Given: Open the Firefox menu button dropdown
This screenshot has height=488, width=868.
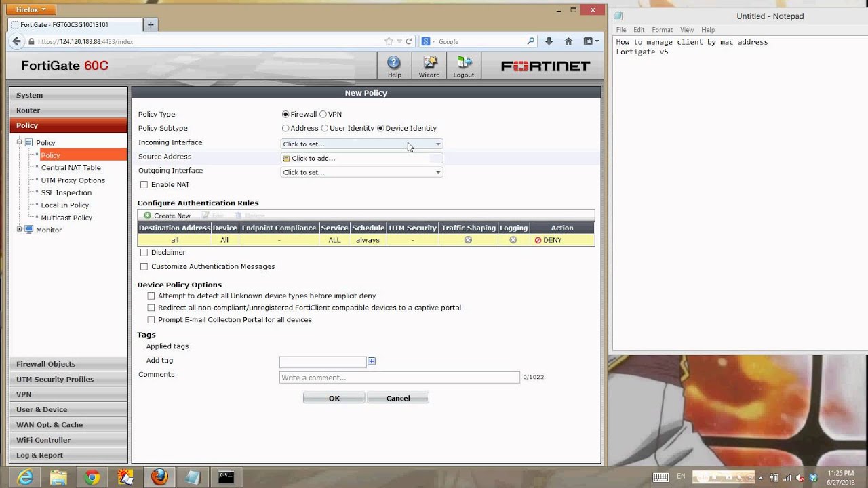Looking at the screenshot, I should (x=30, y=9).
